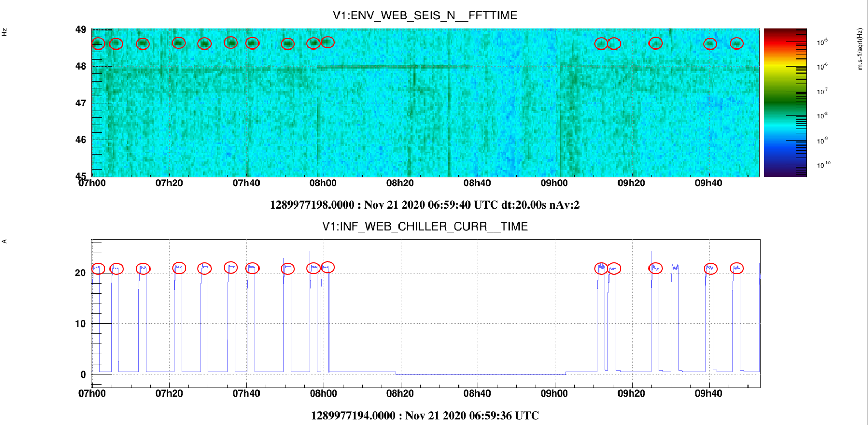Click the 20 tick label on the current axis
The image size is (868, 425).
(80, 273)
